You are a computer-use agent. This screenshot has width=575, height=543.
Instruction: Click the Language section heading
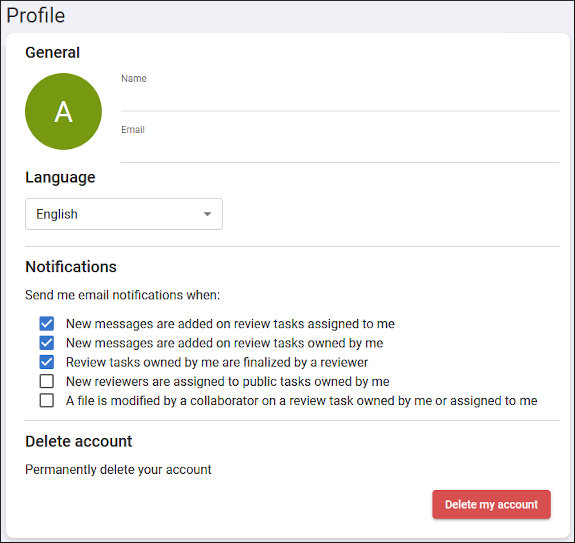(60, 177)
